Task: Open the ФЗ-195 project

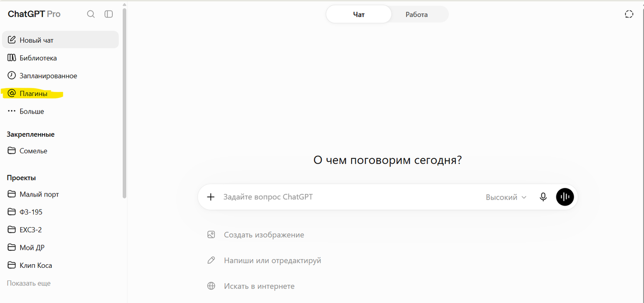Action: click(x=60, y=212)
